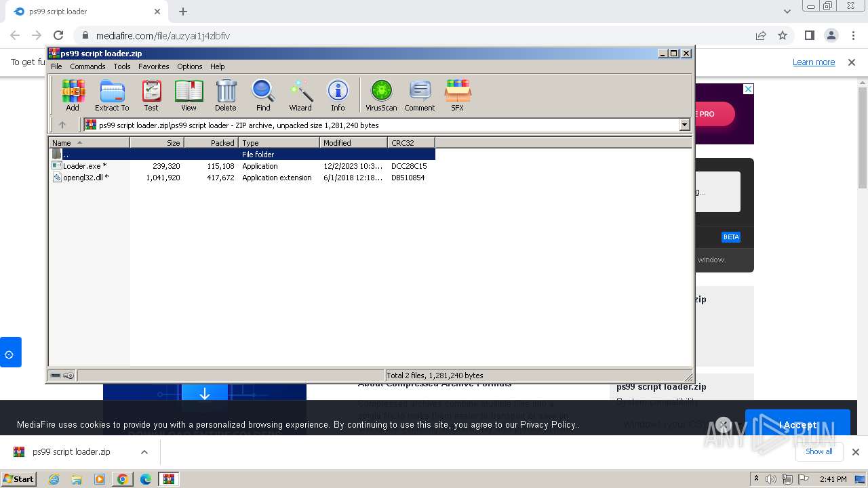Open File Explorer from the taskbar

[77, 479]
